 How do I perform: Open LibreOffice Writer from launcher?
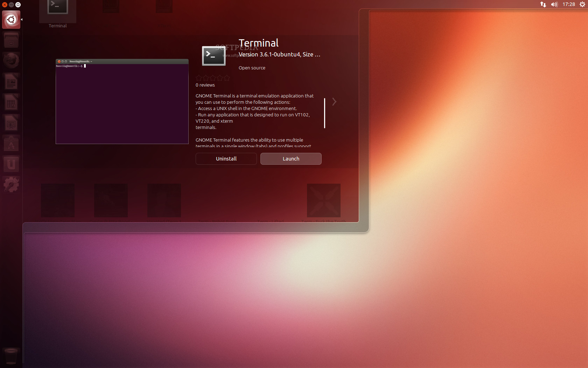11,82
